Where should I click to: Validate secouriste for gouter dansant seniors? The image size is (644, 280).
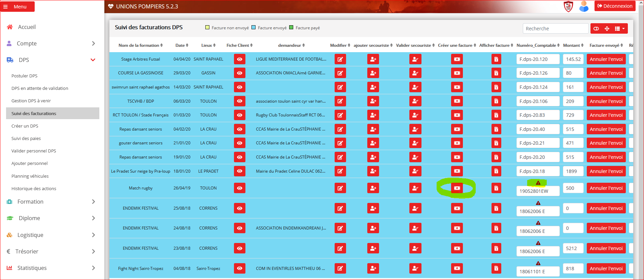(x=415, y=143)
